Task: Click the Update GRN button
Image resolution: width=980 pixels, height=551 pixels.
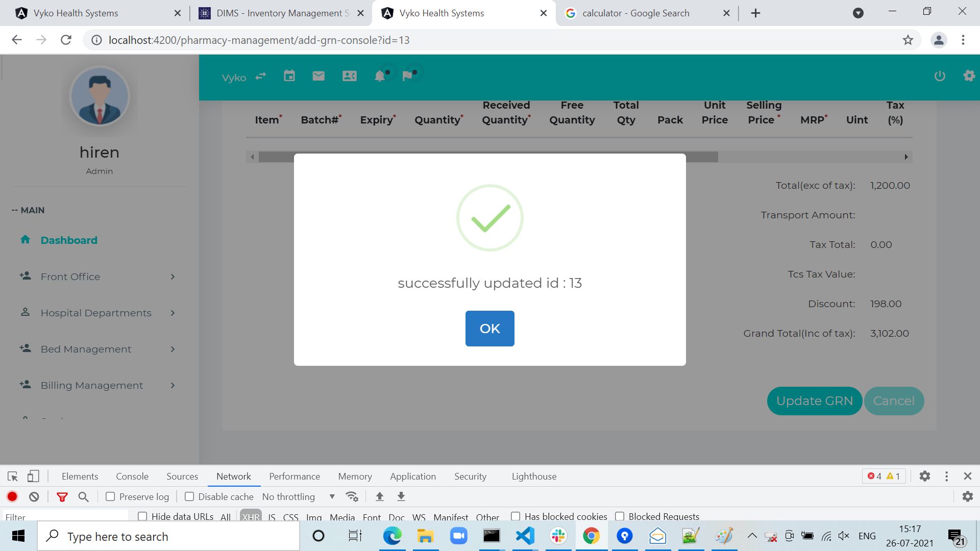Action: pyautogui.click(x=814, y=401)
